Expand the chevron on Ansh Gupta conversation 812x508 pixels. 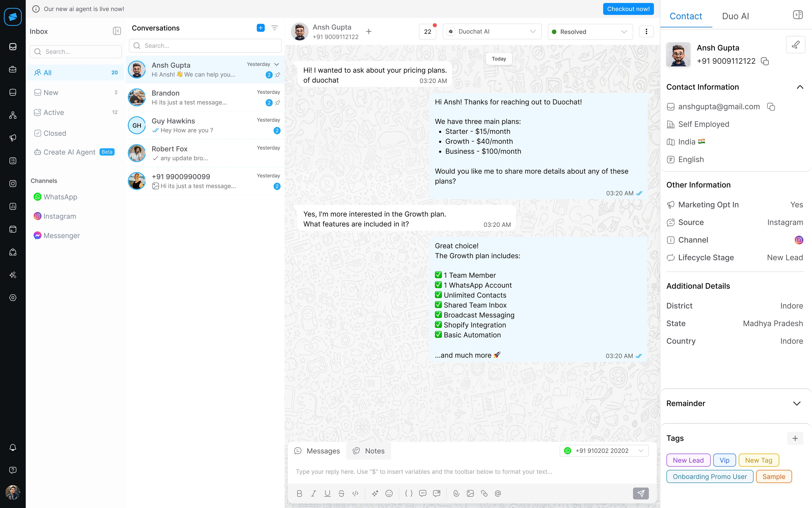point(276,64)
